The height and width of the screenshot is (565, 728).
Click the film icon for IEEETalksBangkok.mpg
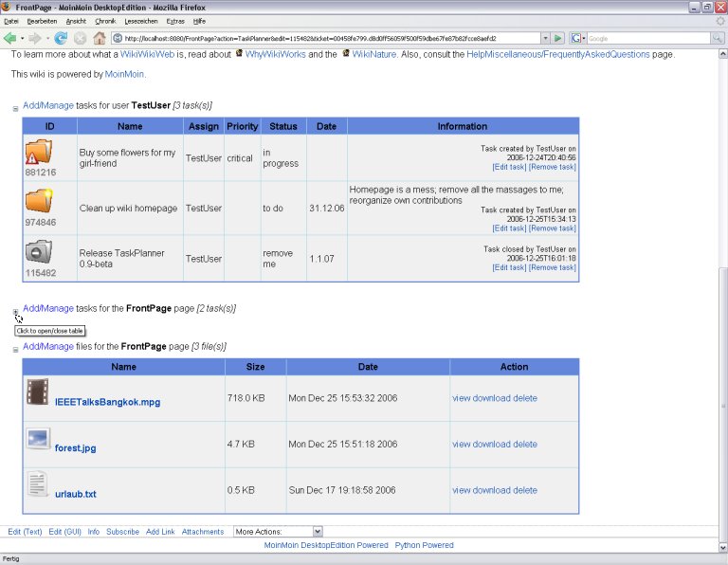coord(38,392)
